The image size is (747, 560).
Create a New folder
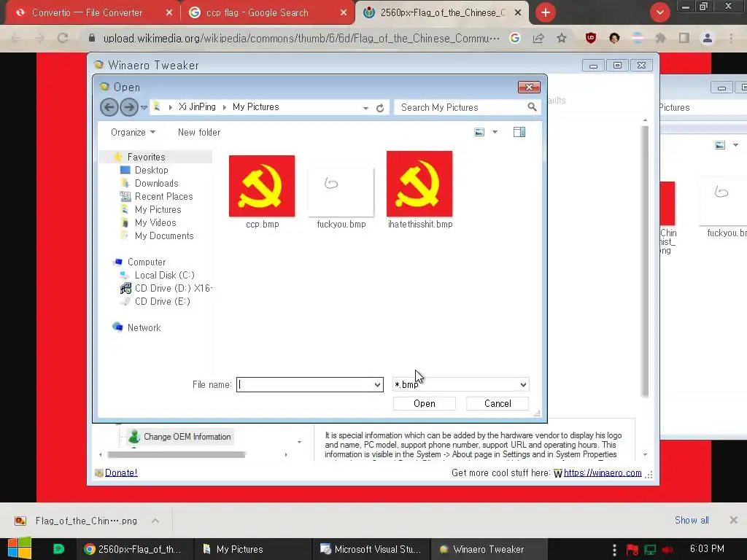pyautogui.click(x=199, y=133)
